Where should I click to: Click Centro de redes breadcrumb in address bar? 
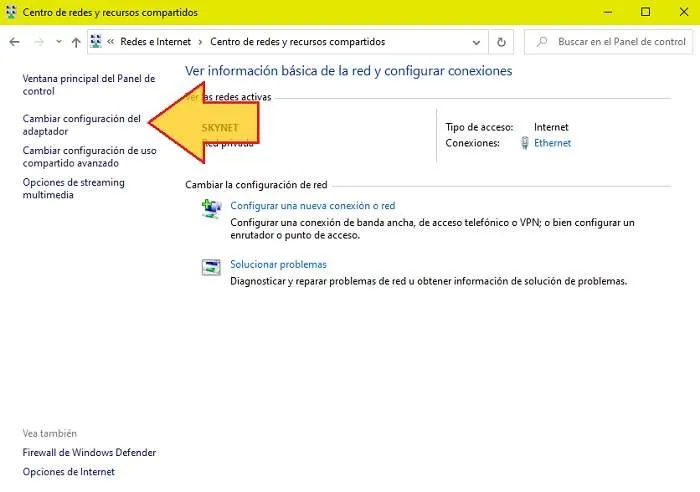pos(297,42)
